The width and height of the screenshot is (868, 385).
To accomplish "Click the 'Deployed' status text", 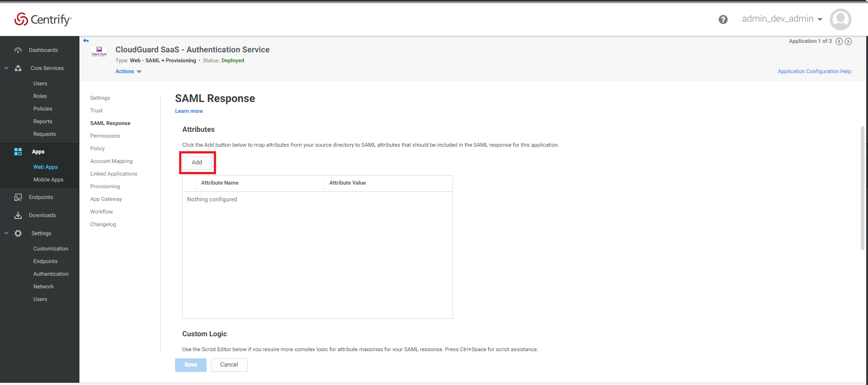I will coord(233,60).
